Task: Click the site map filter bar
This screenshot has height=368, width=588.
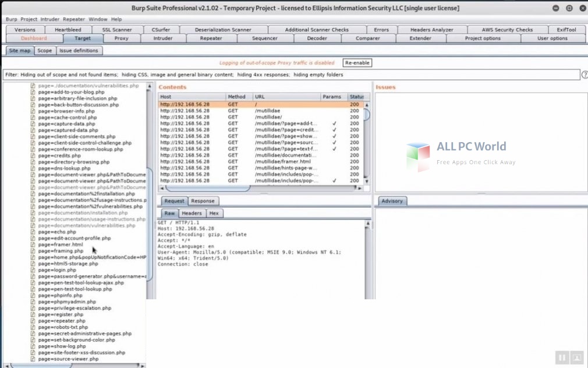Action: pyautogui.click(x=291, y=75)
